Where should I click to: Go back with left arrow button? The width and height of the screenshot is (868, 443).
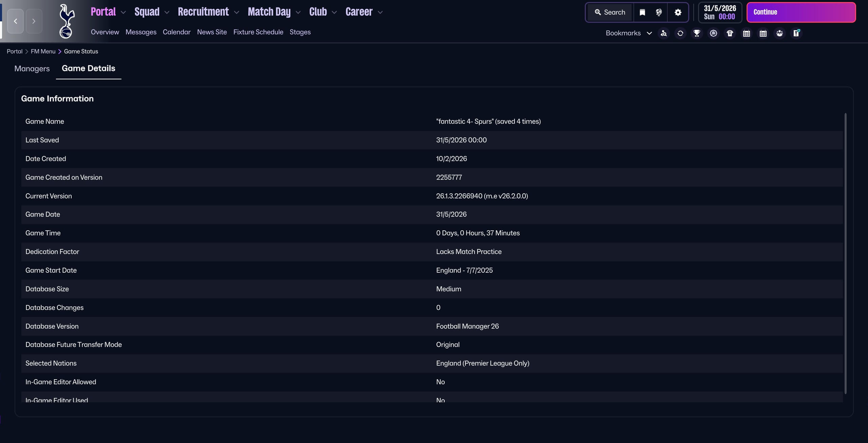(15, 21)
